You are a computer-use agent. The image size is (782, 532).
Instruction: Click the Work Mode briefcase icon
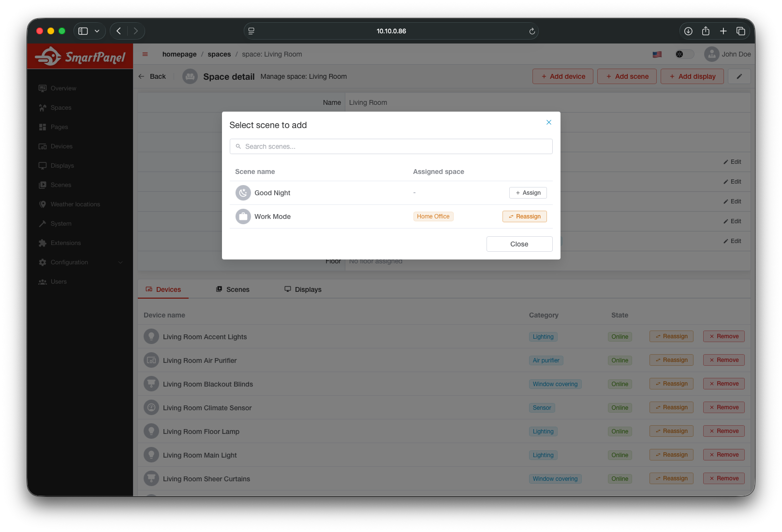pyautogui.click(x=243, y=216)
